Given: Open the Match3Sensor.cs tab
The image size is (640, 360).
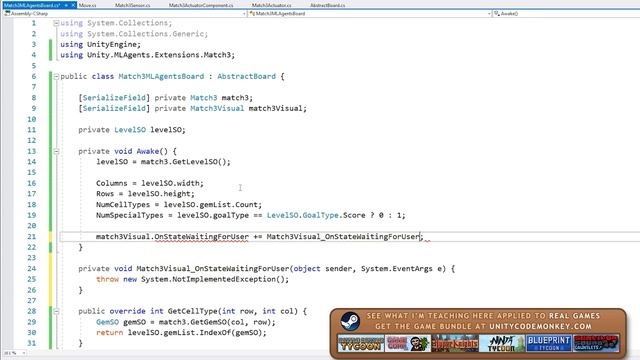Looking at the screenshot, I should point(132,5).
